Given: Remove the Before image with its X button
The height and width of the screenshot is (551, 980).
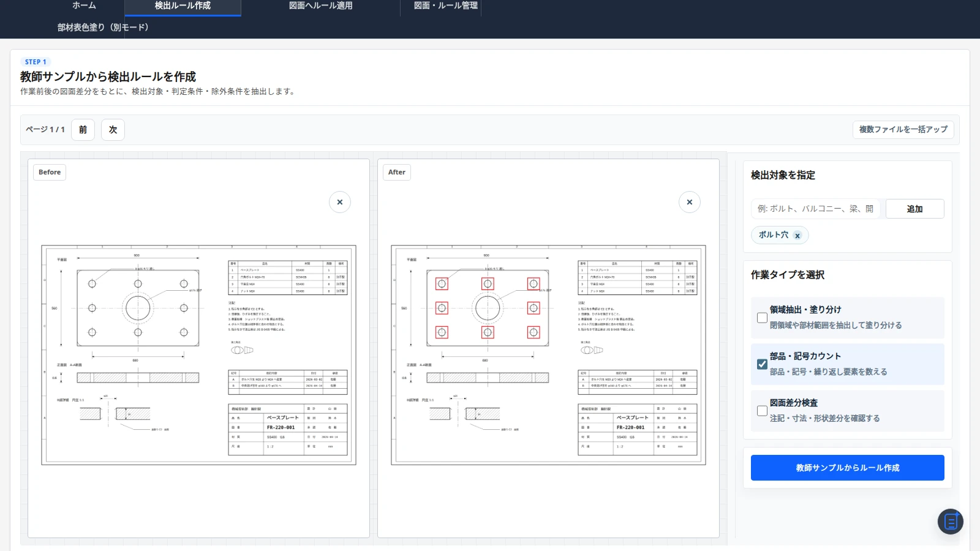Looking at the screenshot, I should [x=340, y=202].
